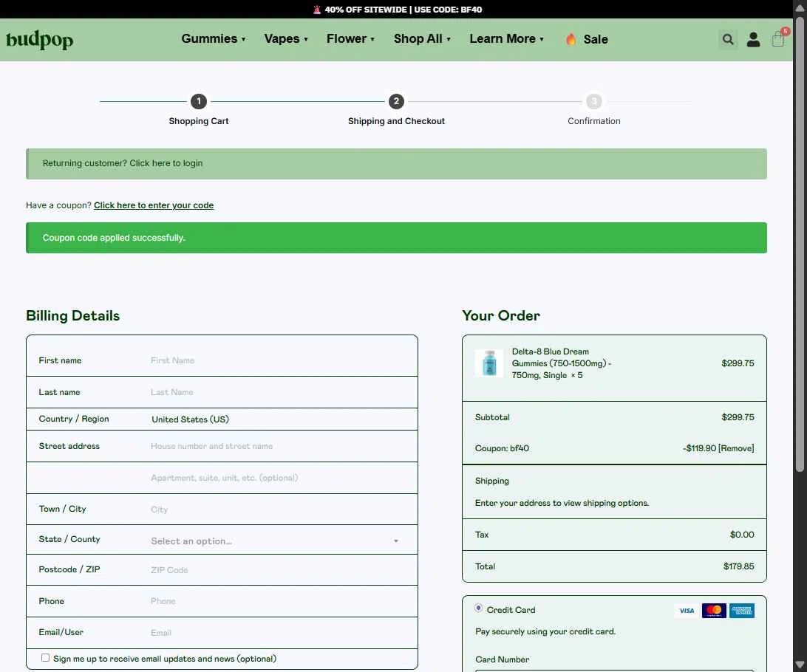Open the State / County dropdown
The width and height of the screenshot is (807, 672).
(x=275, y=541)
